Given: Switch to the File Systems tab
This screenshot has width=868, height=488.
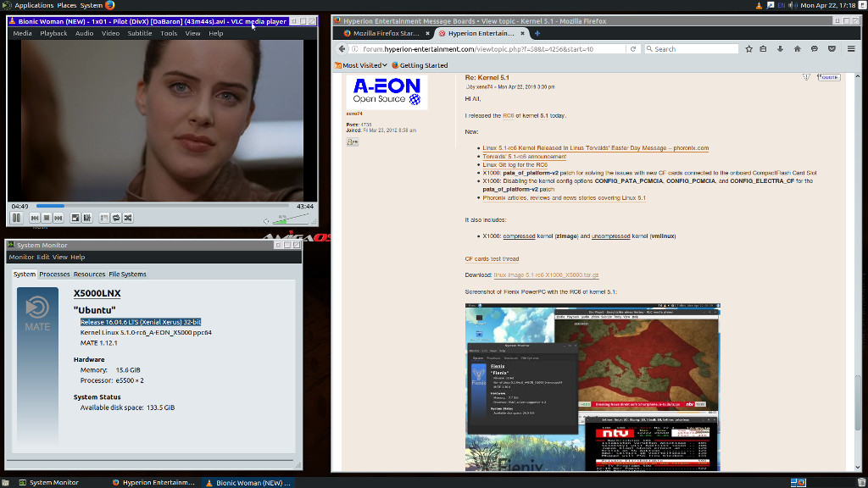Looking at the screenshot, I should [127, 274].
